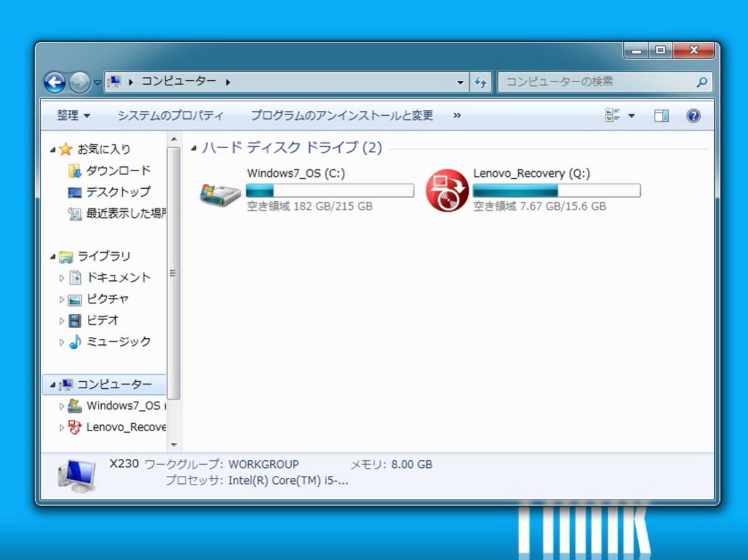Select the ライブラリ folder icon
The image size is (748, 560).
click(65, 257)
